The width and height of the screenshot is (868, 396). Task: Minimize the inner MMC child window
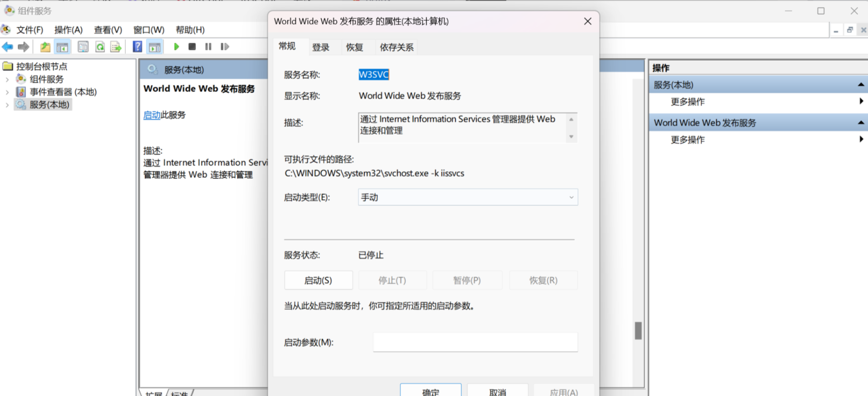[x=836, y=30]
